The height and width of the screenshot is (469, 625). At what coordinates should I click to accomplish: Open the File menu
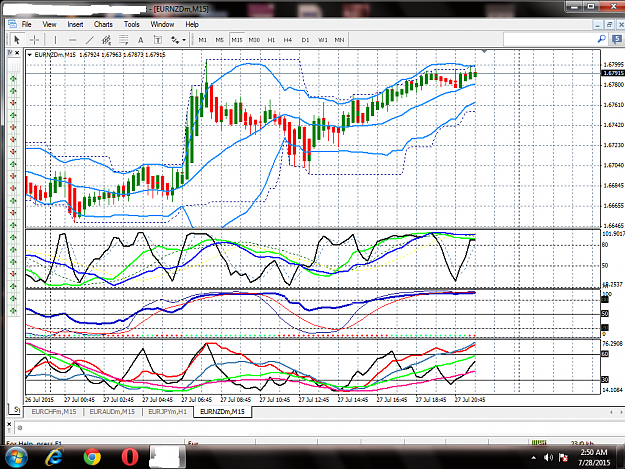click(x=26, y=24)
